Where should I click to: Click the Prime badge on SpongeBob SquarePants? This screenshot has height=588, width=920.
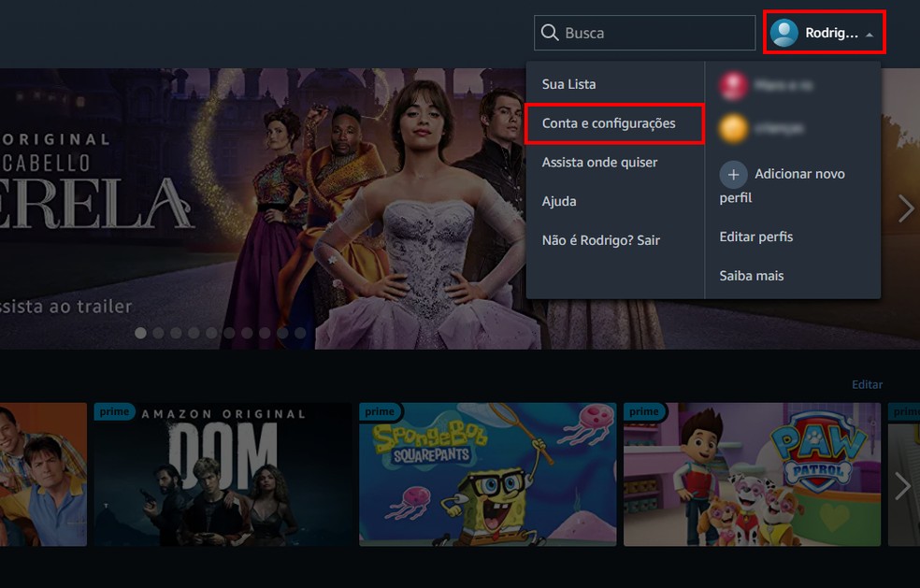coord(379,411)
